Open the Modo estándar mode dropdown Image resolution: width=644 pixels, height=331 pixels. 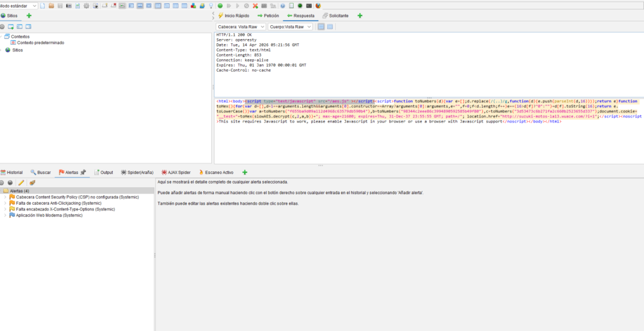pyautogui.click(x=18, y=6)
